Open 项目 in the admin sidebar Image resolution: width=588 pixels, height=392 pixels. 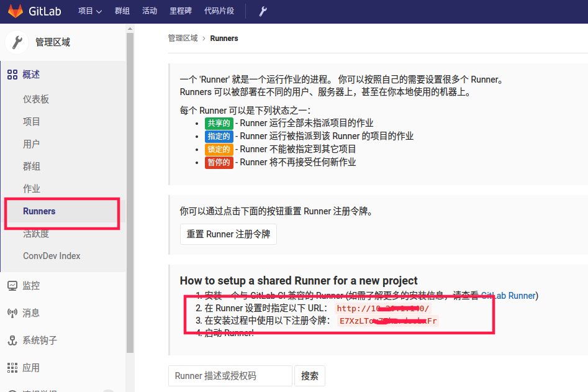32,122
